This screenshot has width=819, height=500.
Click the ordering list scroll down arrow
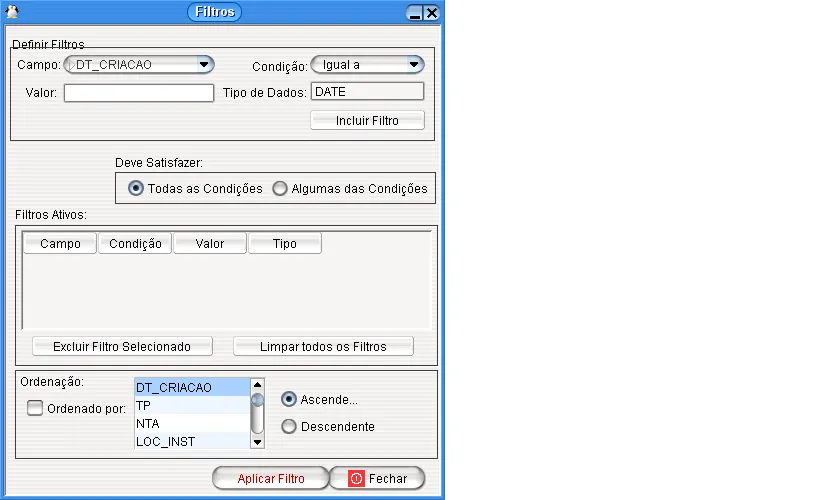[257, 442]
